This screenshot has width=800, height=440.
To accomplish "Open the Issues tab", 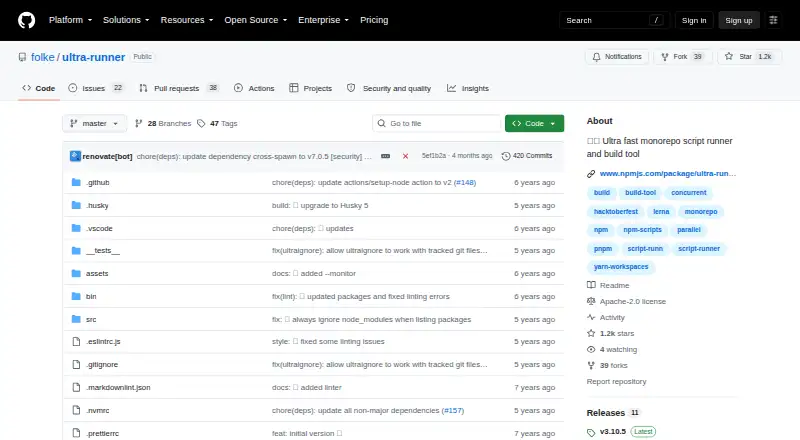I will [x=96, y=88].
